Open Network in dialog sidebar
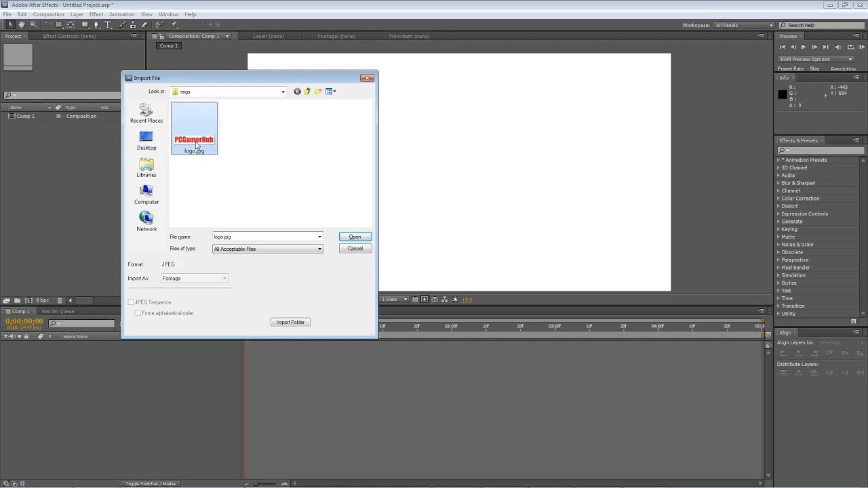 point(146,222)
